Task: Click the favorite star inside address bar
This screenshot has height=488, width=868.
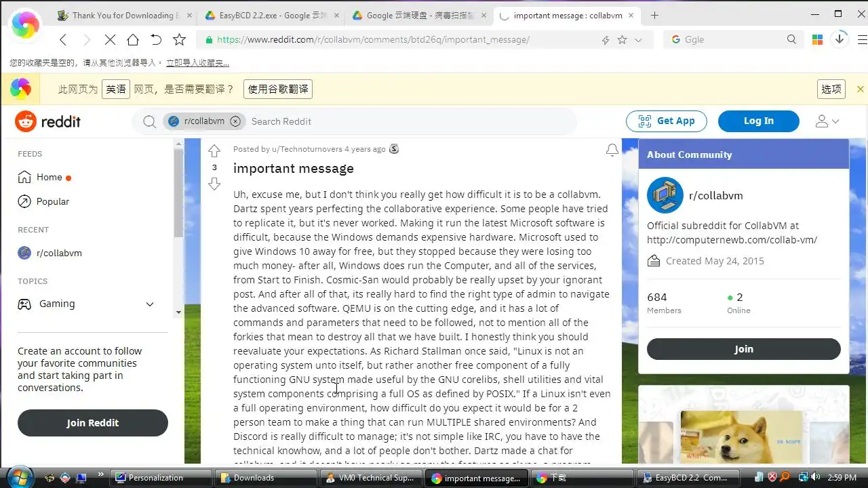Action: (x=622, y=40)
